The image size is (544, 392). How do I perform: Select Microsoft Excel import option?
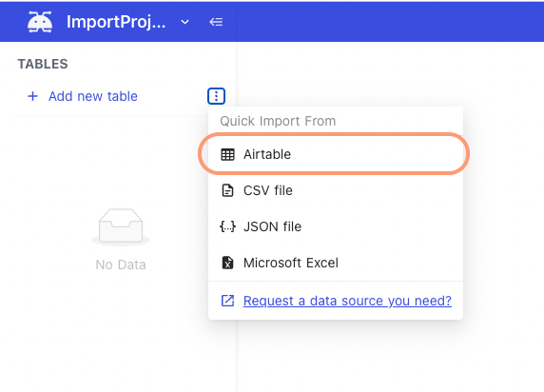coord(336,263)
